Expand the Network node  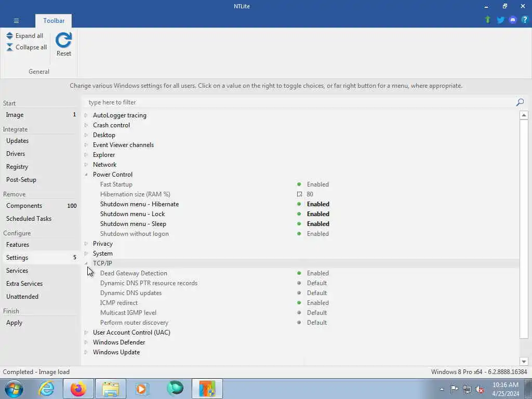pyautogui.click(x=86, y=165)
